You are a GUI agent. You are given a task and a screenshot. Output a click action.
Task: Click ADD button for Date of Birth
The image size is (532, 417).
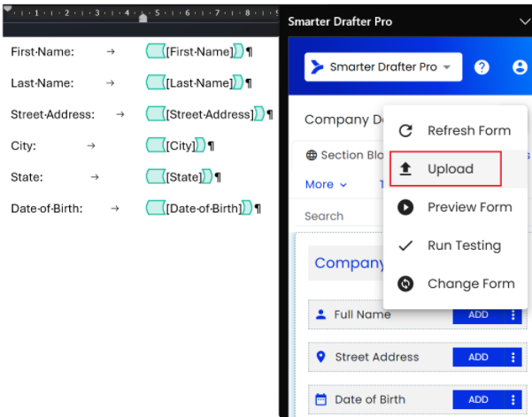click(x=478, y=399)
